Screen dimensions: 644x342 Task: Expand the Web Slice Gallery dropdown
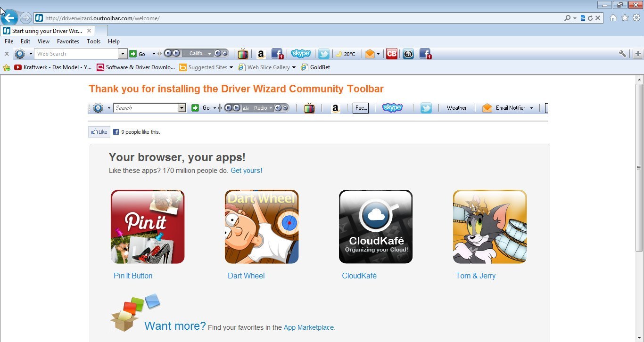[294, 67]
